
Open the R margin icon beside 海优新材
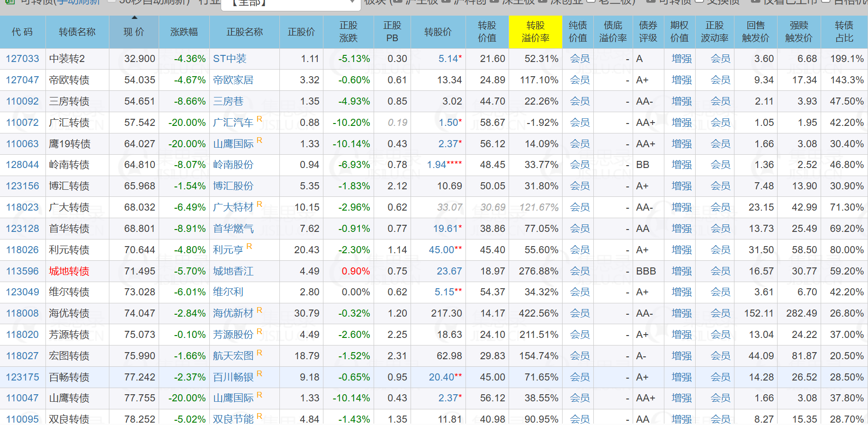click(260, 310)
